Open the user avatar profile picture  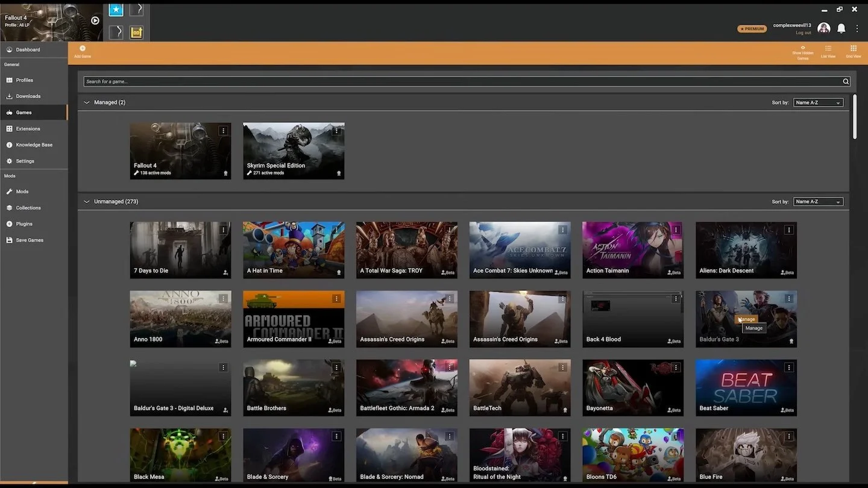coord(824,28)
